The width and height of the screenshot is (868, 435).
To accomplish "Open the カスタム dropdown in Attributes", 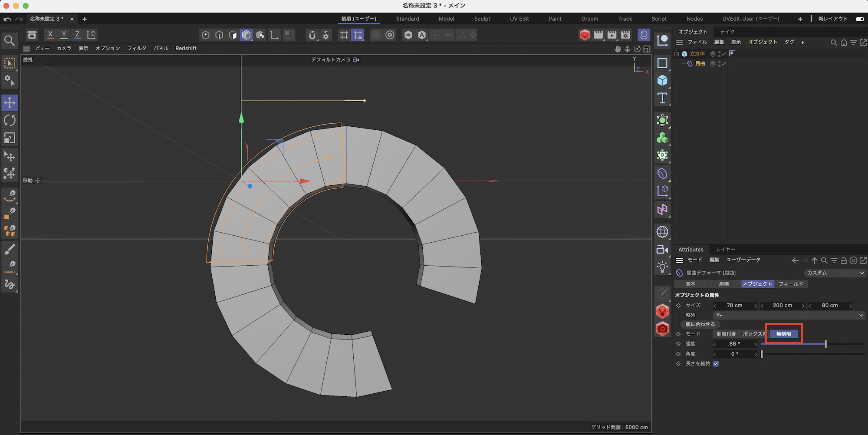I will [835, 273].
